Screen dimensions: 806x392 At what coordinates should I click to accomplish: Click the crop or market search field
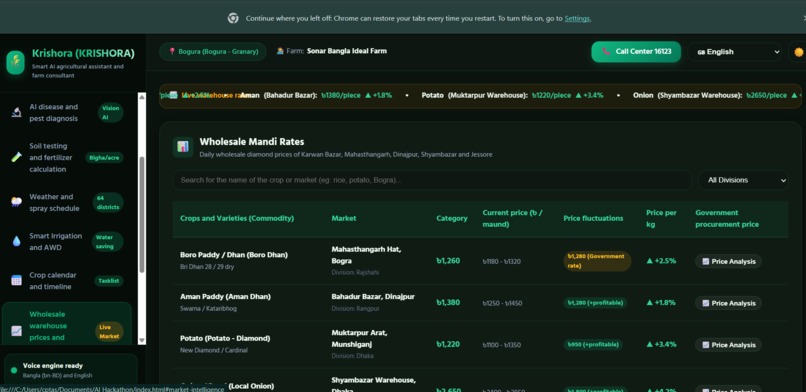coord(432,180)
